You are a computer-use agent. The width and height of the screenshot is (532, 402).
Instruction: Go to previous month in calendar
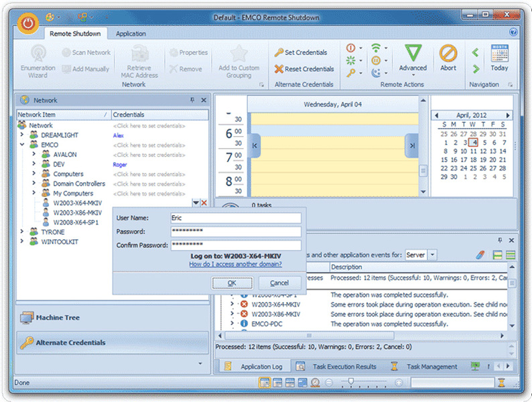[x=436, y=115]
